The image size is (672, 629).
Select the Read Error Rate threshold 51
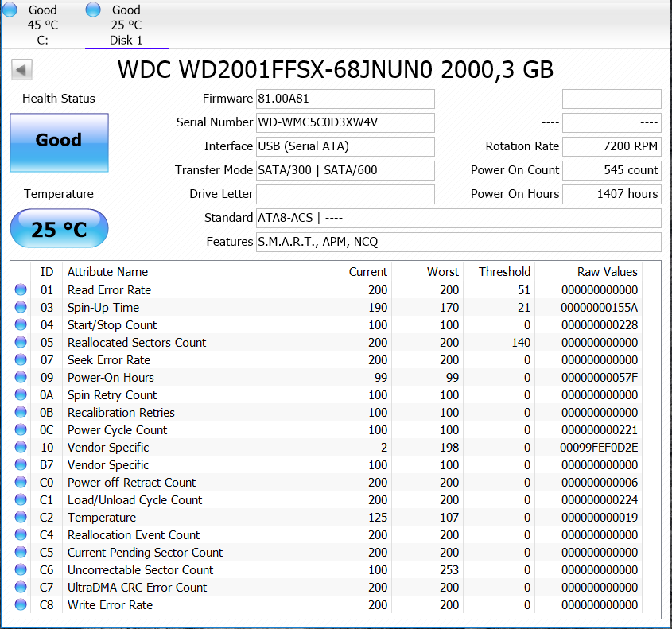click(524, 290)
